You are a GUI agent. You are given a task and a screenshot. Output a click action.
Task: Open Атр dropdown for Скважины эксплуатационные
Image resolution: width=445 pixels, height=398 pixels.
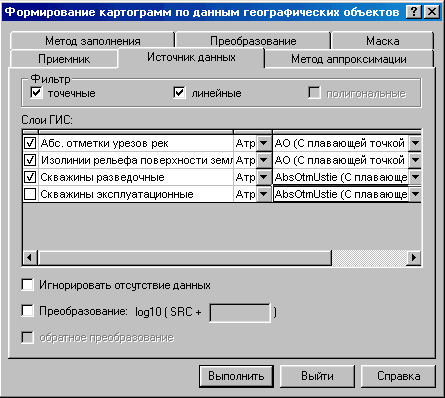(x=264, y=194)
